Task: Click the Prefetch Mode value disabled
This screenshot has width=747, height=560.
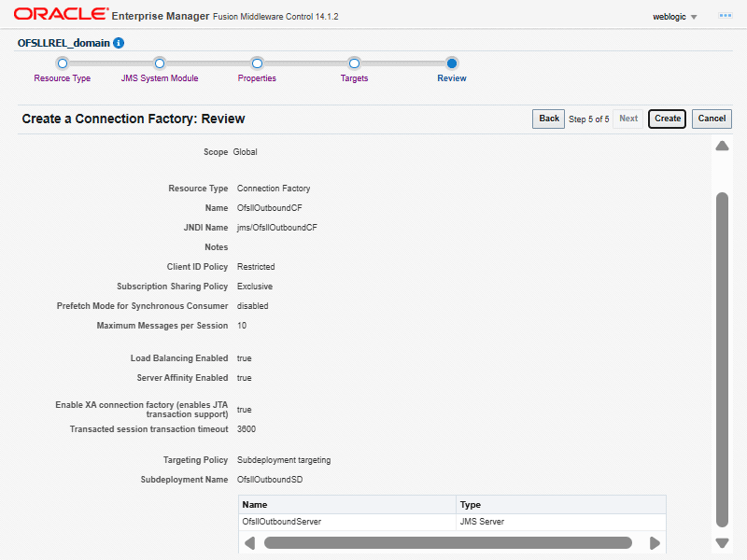Action: [x=252, y=306]
